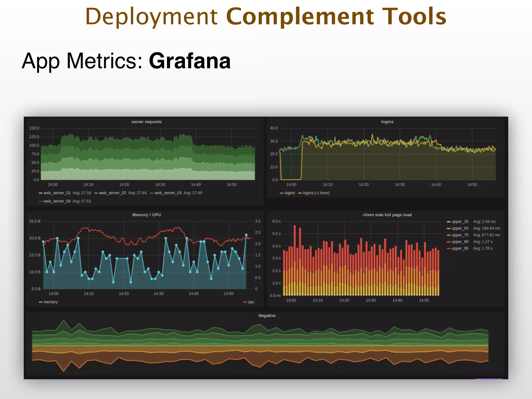Open the server requests panel title
Image resolution: width=532 pixels, height=399 pixels.
(x=147, y=122)
